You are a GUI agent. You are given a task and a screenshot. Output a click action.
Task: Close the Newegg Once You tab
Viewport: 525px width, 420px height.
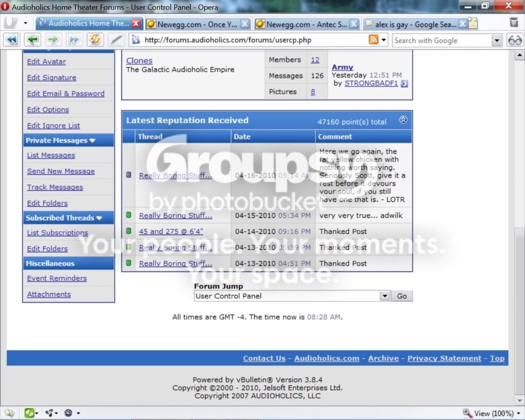245,24
